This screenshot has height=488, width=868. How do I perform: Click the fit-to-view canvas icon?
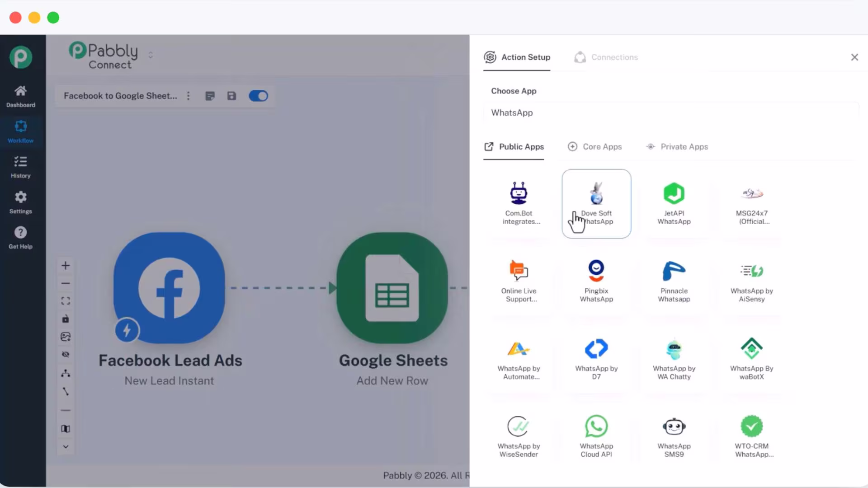pos(66,301)
